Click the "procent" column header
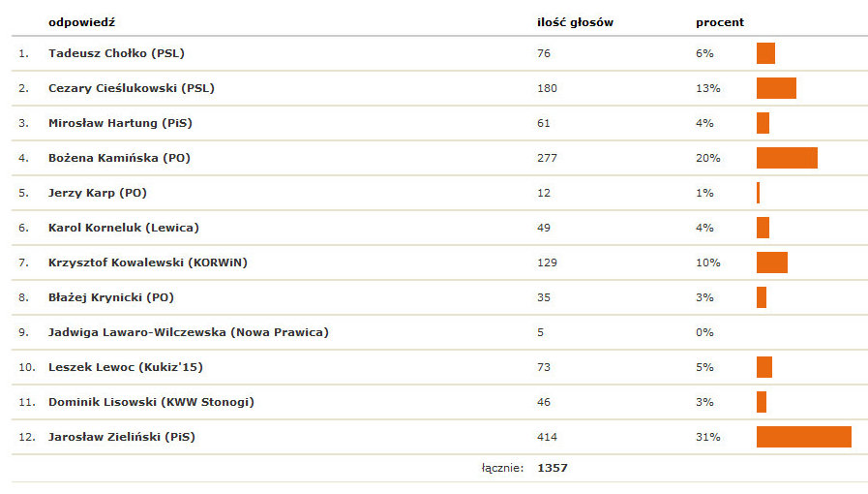Screen dimensions: 868x494 [719, 21]
